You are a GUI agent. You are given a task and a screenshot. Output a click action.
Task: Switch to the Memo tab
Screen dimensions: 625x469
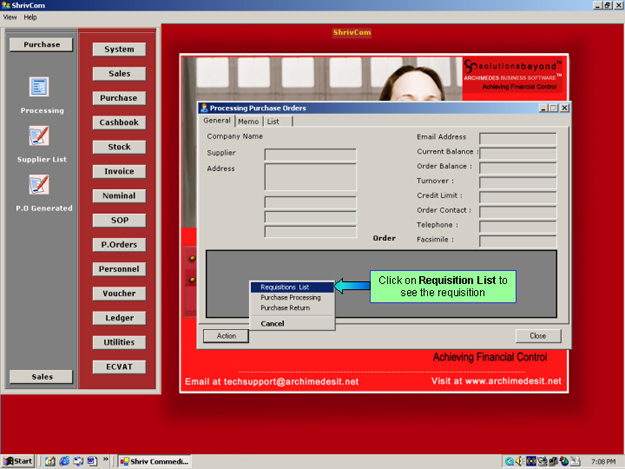248,121
